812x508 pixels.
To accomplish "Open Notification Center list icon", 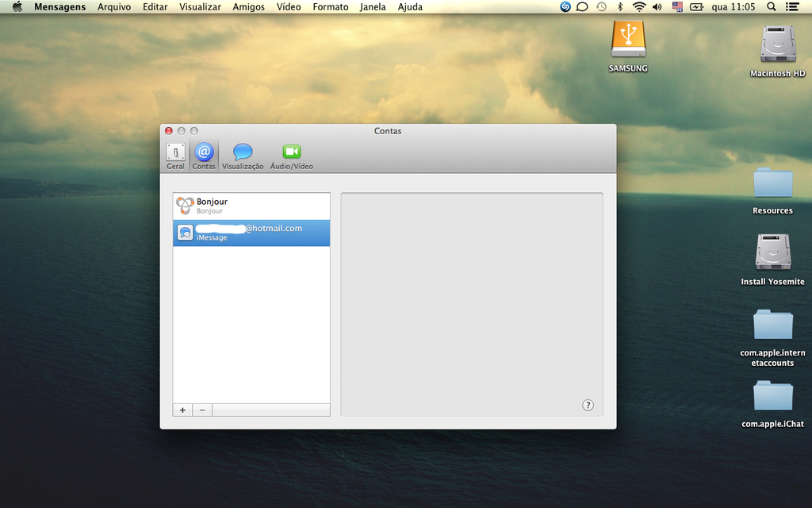I will pyautogui.click(x=792, y=6).
